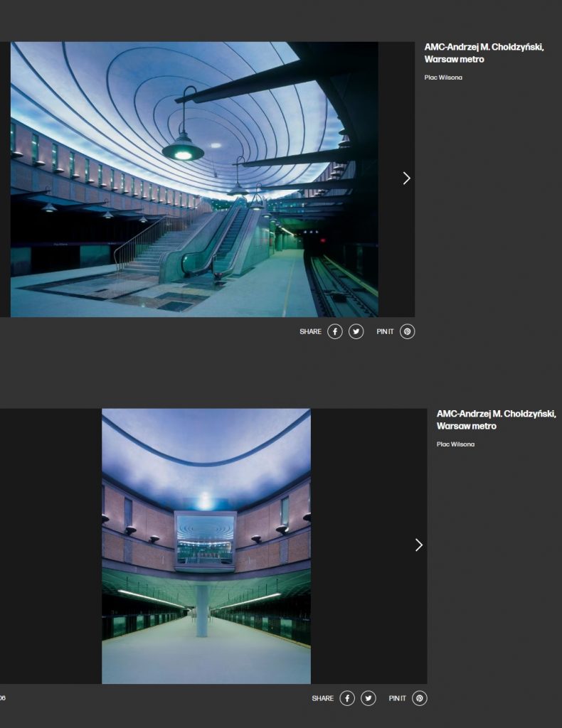Select second 'Plac Wilsona' caption
The image size is (562, 728).
[x=455, y=444]
